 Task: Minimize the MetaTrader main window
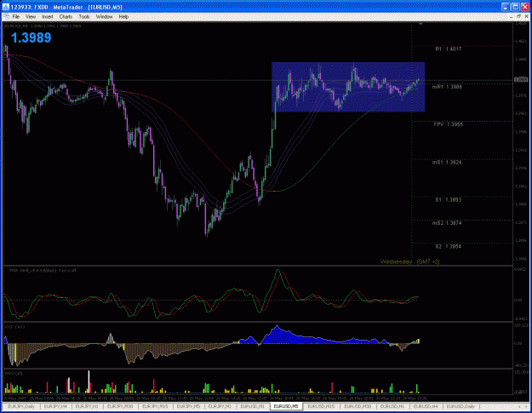pos(506,7)
